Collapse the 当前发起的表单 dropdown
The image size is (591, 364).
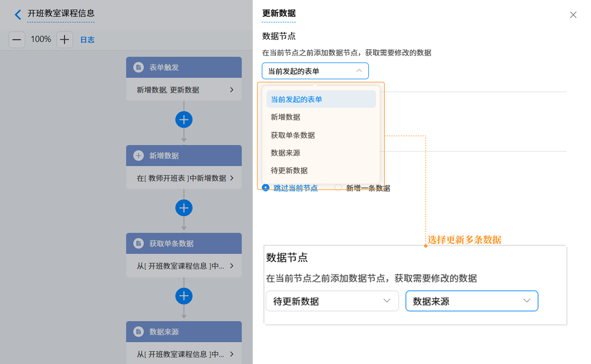tap(315, 71)
